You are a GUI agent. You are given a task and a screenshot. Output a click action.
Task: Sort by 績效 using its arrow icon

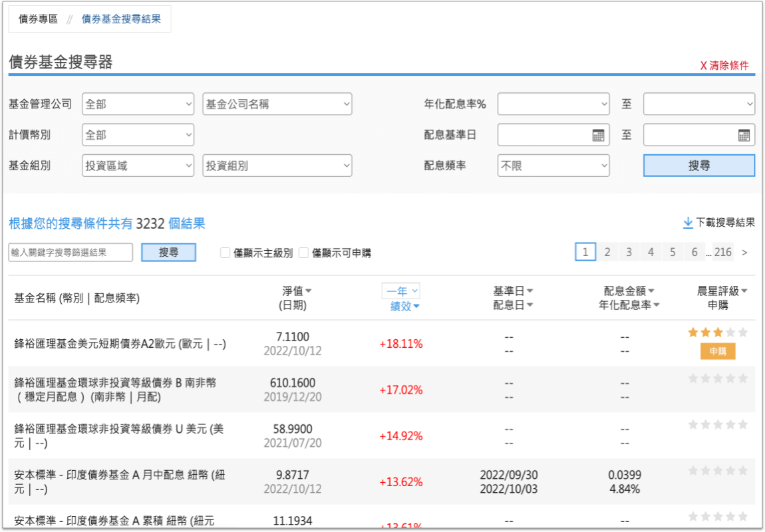pos(416,307)
